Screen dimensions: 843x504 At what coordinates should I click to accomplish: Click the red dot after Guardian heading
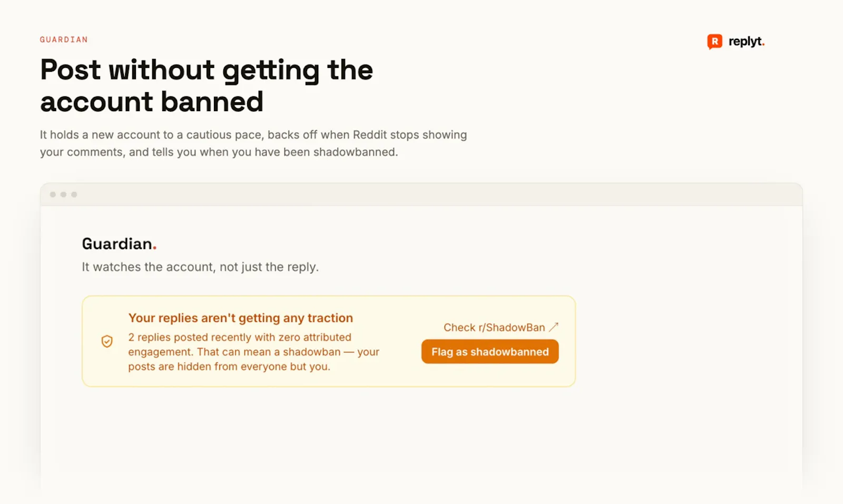[x=154, y=248]
